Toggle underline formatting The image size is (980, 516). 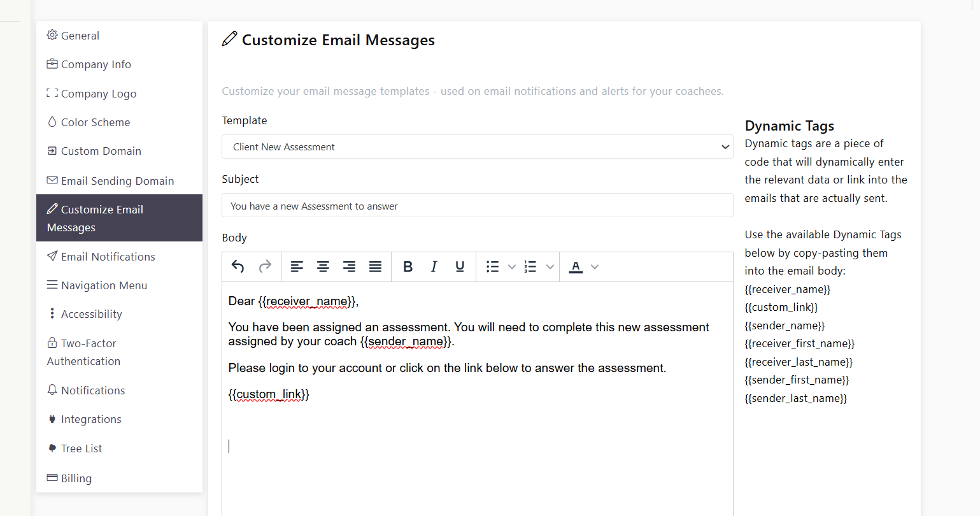[x=460, y=267]
